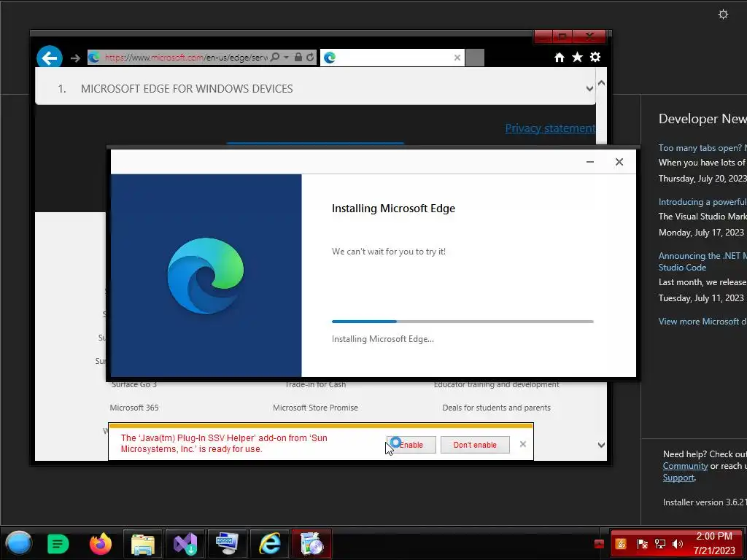Open the address bar autocomplete dropdown arrow

(x=286, y=57)
